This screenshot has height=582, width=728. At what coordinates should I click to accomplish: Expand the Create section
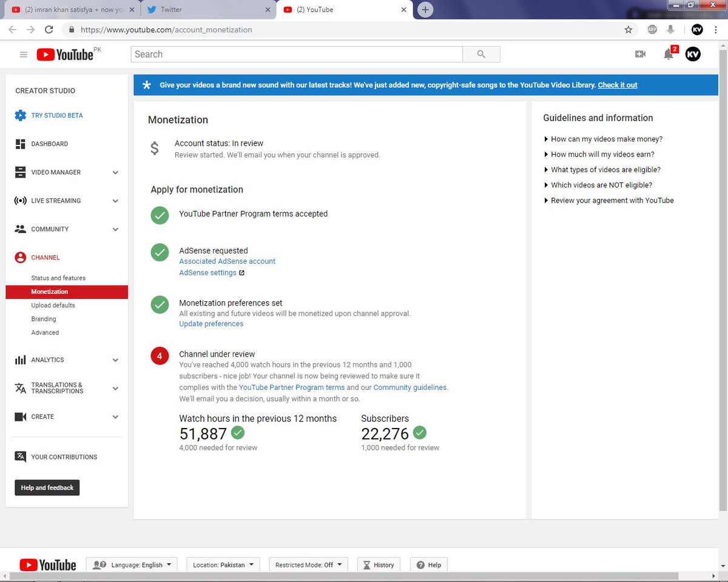coord(115,417)
